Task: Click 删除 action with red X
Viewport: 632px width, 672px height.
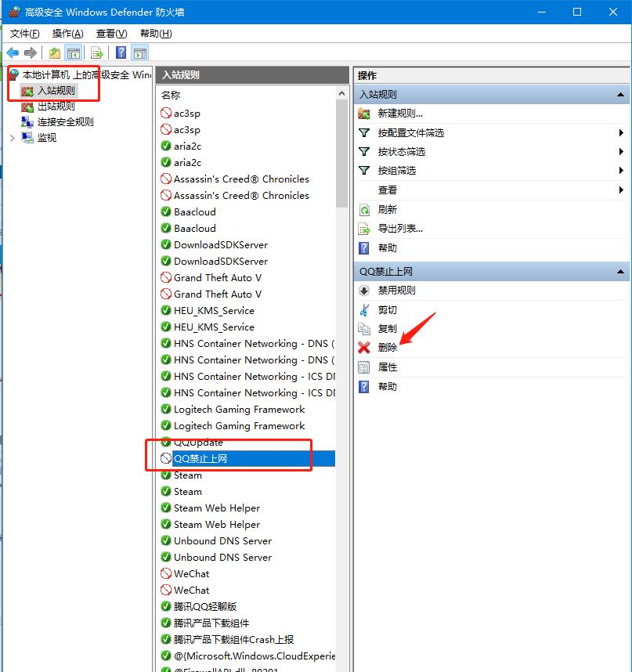Action: [388, 348]
